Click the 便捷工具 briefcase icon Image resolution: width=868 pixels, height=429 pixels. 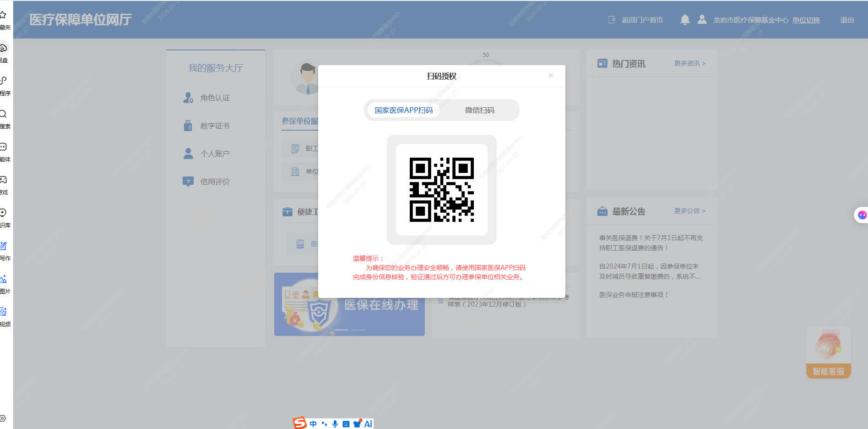click(288, 212)
